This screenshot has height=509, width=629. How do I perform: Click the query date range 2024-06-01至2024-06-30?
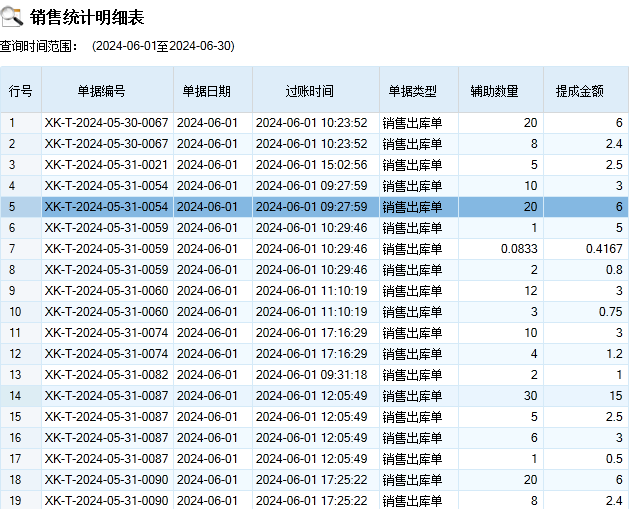pos(163,46)
